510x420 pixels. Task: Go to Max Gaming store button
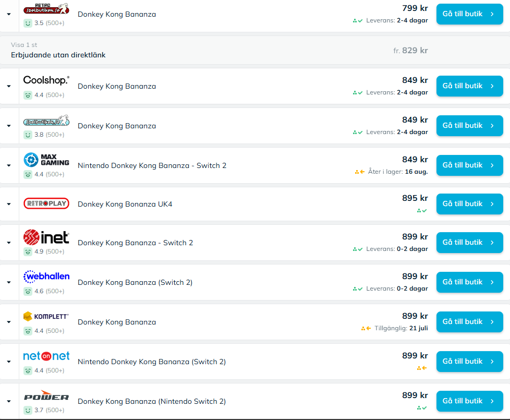(x=470, y=165)
